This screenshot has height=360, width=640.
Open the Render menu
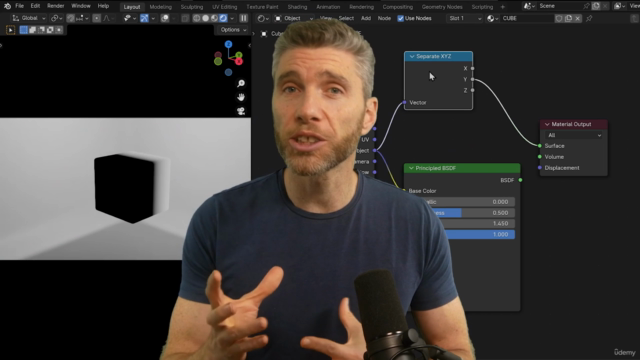pos(56,6)
